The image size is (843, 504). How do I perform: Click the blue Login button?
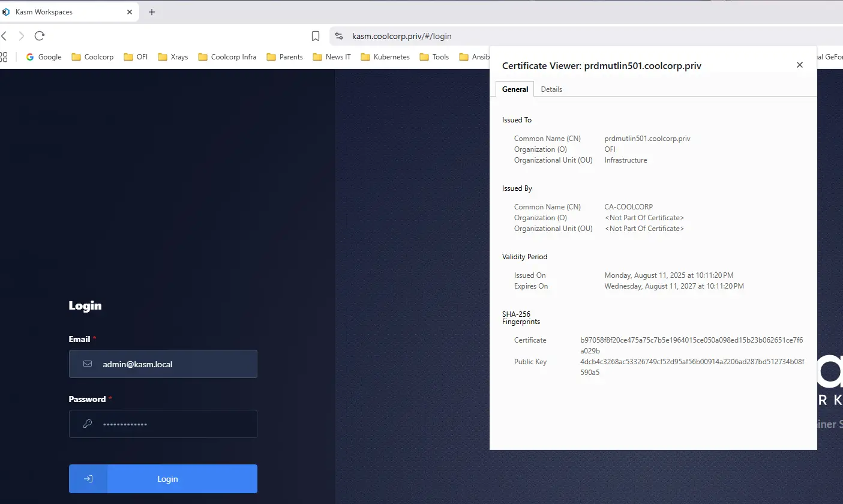click(x=163, y=479)
